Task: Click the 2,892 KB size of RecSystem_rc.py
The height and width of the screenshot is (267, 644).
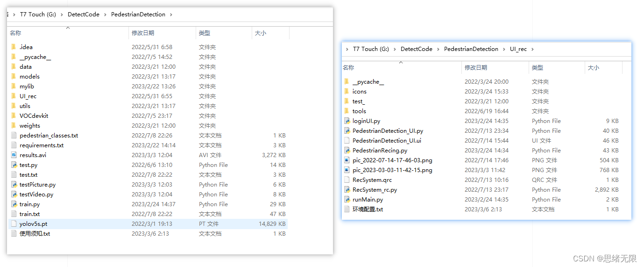Action: (607, 189)
